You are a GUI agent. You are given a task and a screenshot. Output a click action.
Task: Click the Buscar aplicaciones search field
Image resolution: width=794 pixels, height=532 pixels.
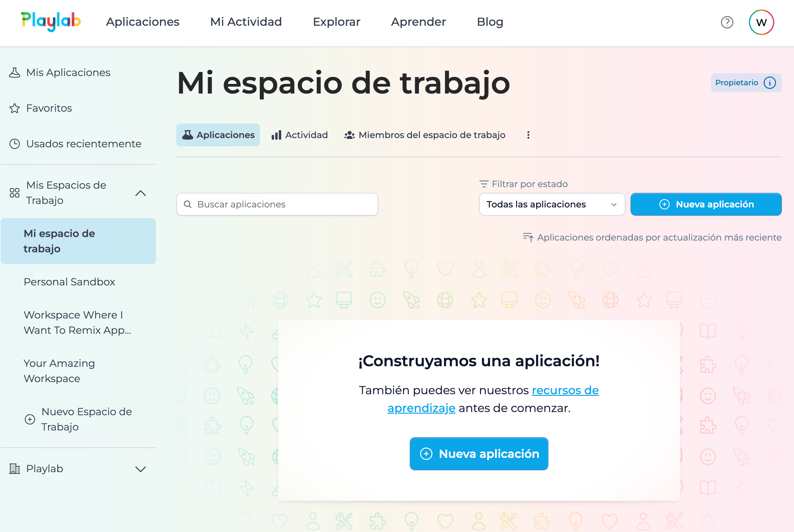coord(277,204)
